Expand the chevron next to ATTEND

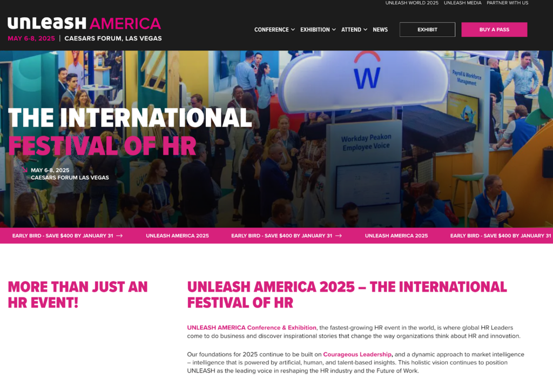366,30
